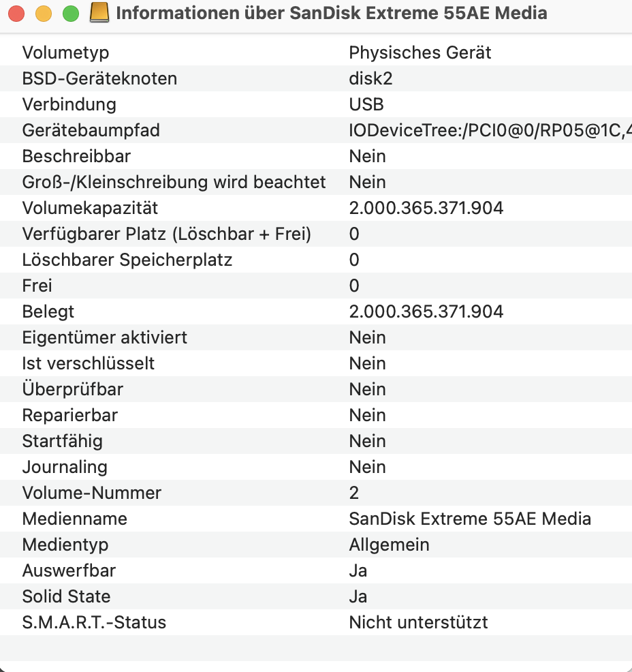Screen dimensions: 632x672
Task: Select the BSD-Geräteknoten row
Action: tap(99, 78)
